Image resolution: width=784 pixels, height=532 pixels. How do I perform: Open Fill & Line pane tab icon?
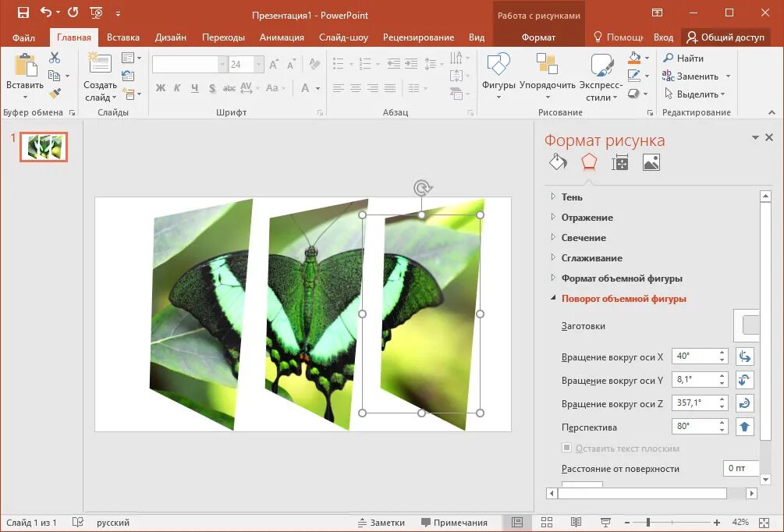click(558, 162)
